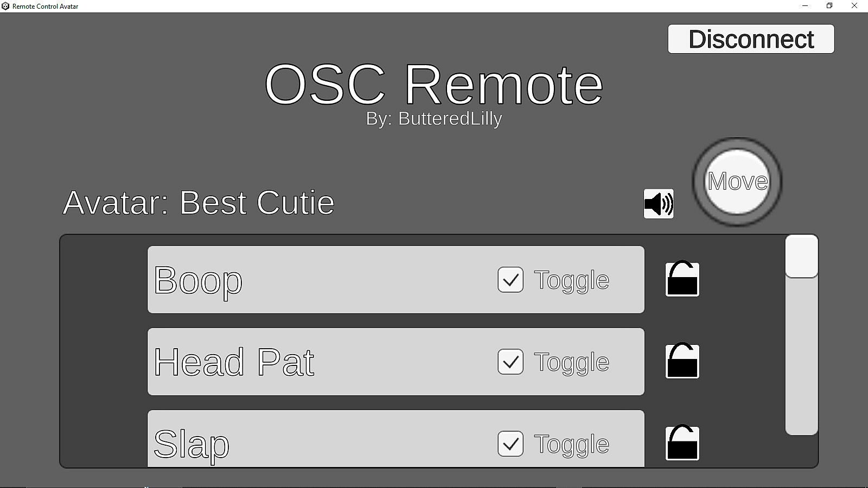Screen dimensions: 868x488
Task: Click the padlock icon beside Slap
Action: 682,444
